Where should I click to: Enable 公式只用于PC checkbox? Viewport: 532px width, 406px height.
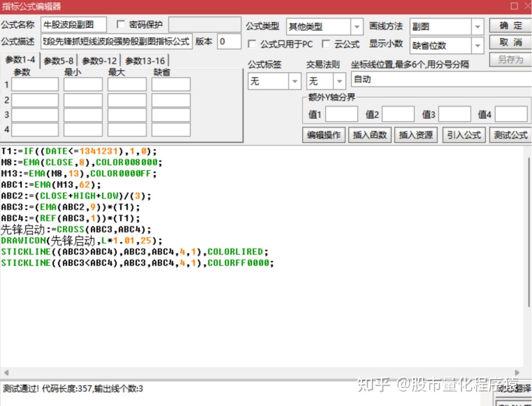click(x=252, y=44)
